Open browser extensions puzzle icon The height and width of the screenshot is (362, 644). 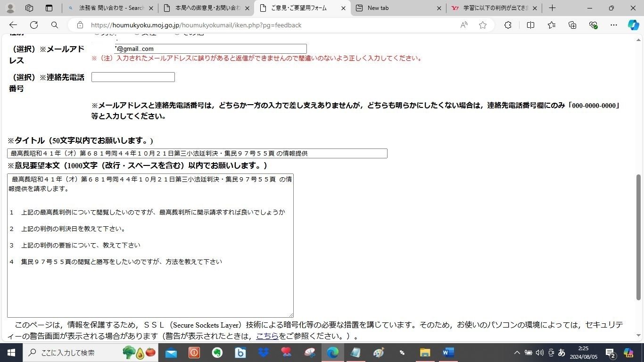(x=508, y=25)
